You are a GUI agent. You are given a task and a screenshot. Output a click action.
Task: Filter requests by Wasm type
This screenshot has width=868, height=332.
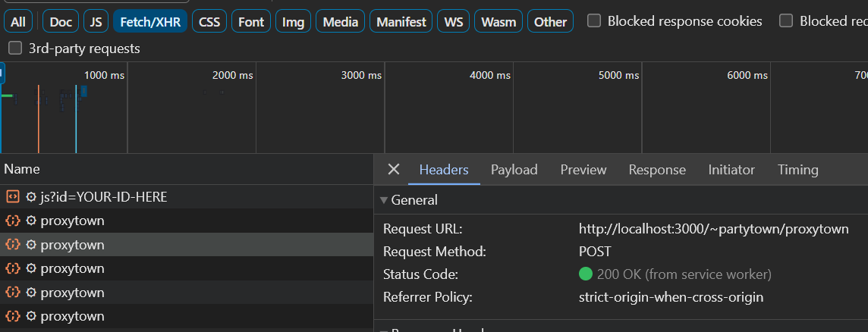tap(498, 21)
